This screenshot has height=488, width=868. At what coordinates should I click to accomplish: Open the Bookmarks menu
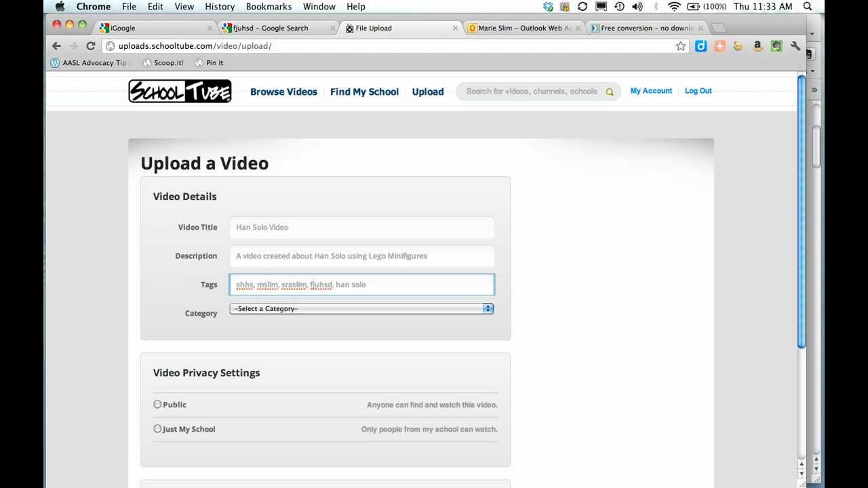click(x=269, y=6)
